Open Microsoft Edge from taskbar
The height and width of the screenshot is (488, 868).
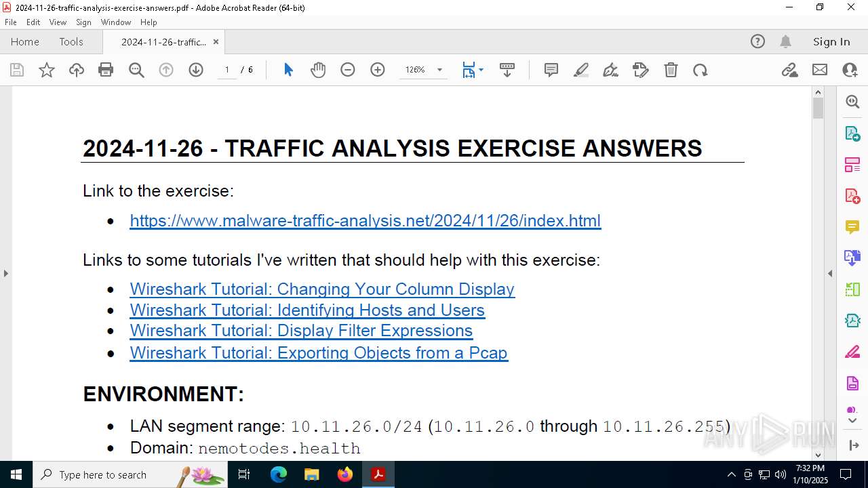click(279, 474)
